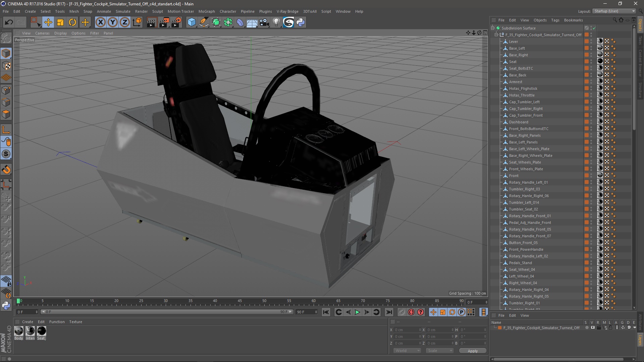Toggle Seat object layer color square
The image size is (644, 362).
(586, 61)
